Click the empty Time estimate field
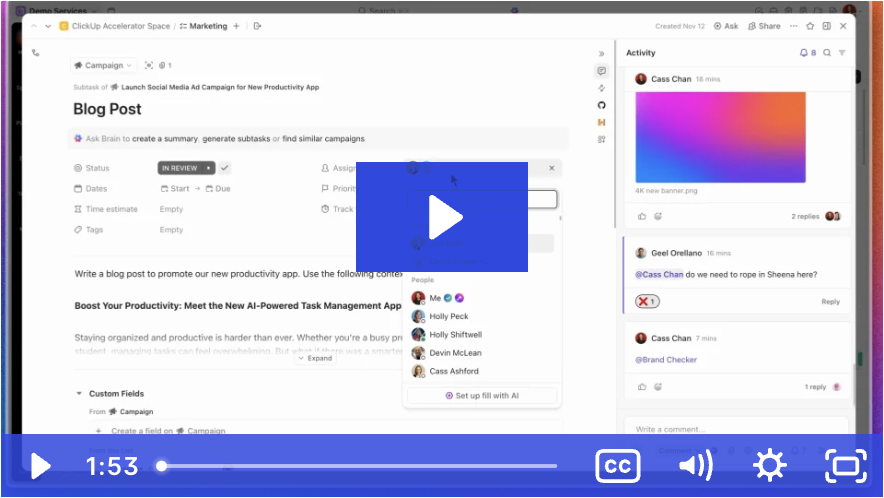The width and height of the screenshot is (884, 498). pos(171,209)
